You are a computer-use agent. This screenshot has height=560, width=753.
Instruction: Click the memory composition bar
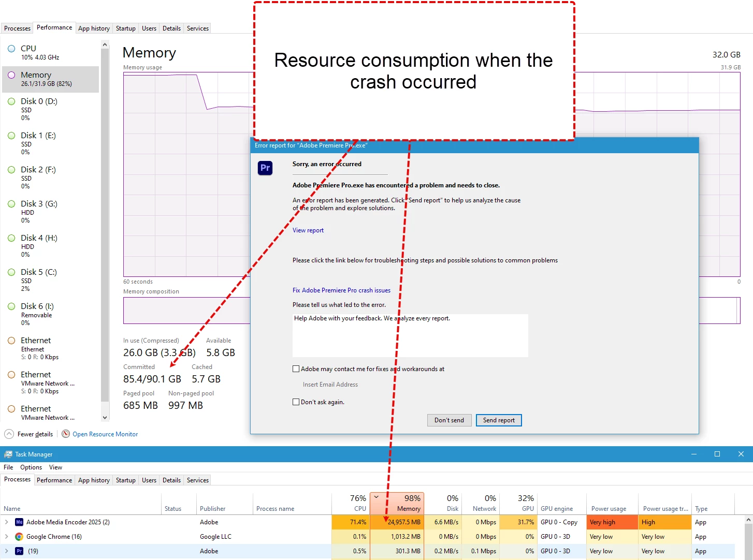point(431,311)
